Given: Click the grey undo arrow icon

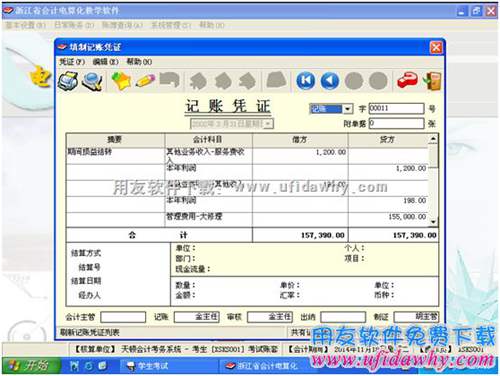Looking at the screenshot, I should coord(170,80).
